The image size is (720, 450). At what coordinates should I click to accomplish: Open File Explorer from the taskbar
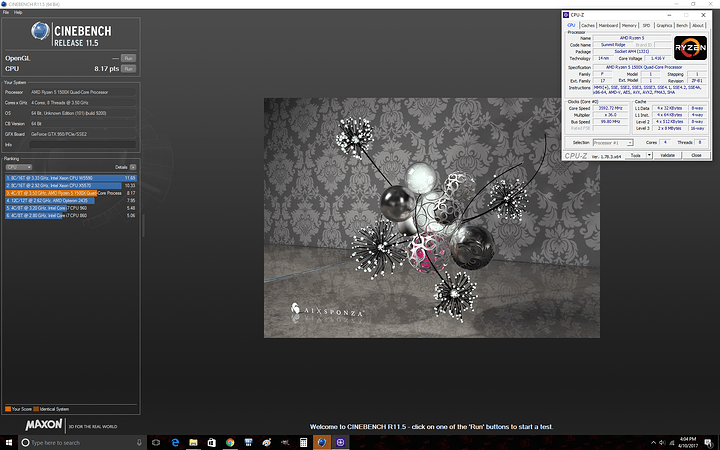193,442
